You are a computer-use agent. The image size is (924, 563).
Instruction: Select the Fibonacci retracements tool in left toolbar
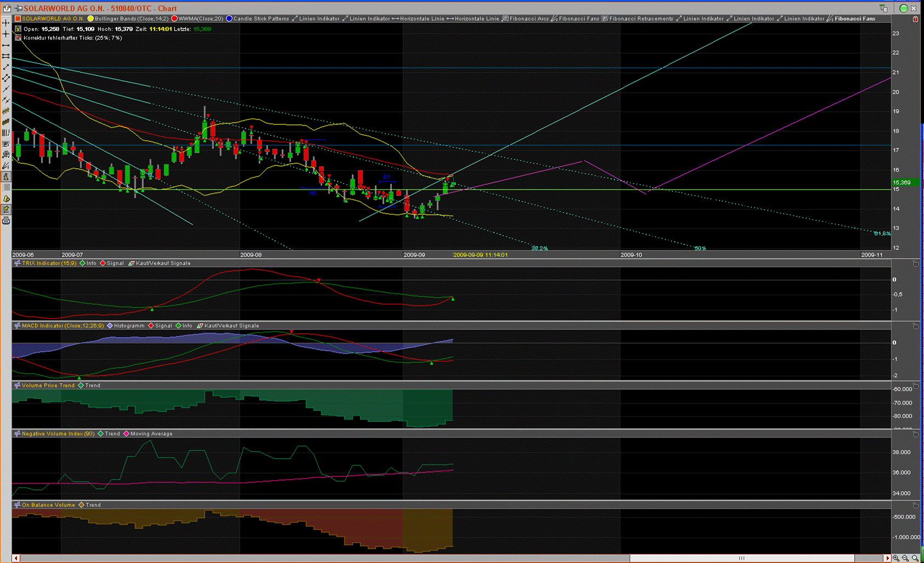pos(6,144)
